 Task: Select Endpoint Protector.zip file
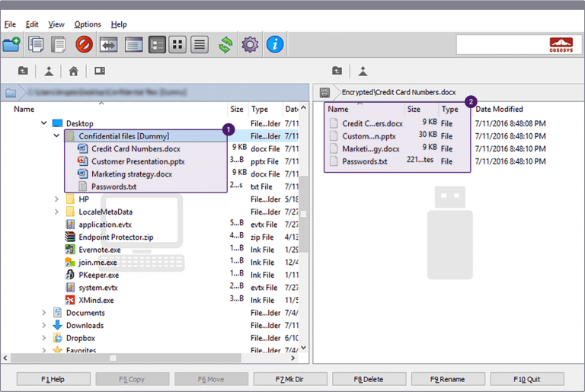click(116, 237)
